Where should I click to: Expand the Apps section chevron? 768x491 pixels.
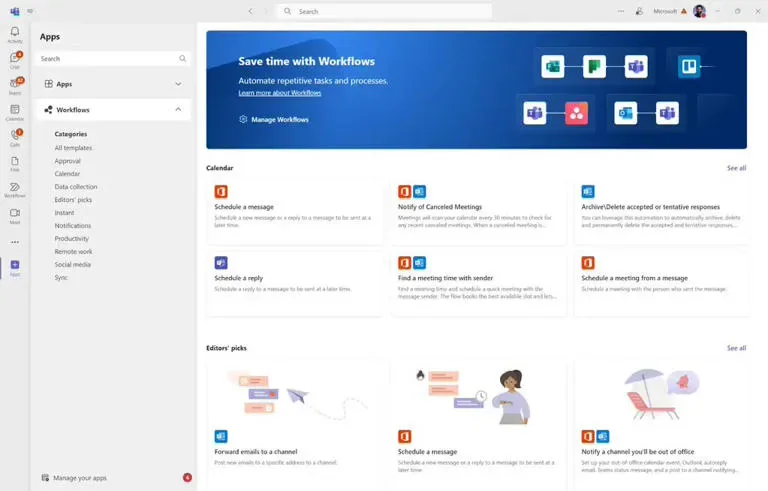point(178,84)
